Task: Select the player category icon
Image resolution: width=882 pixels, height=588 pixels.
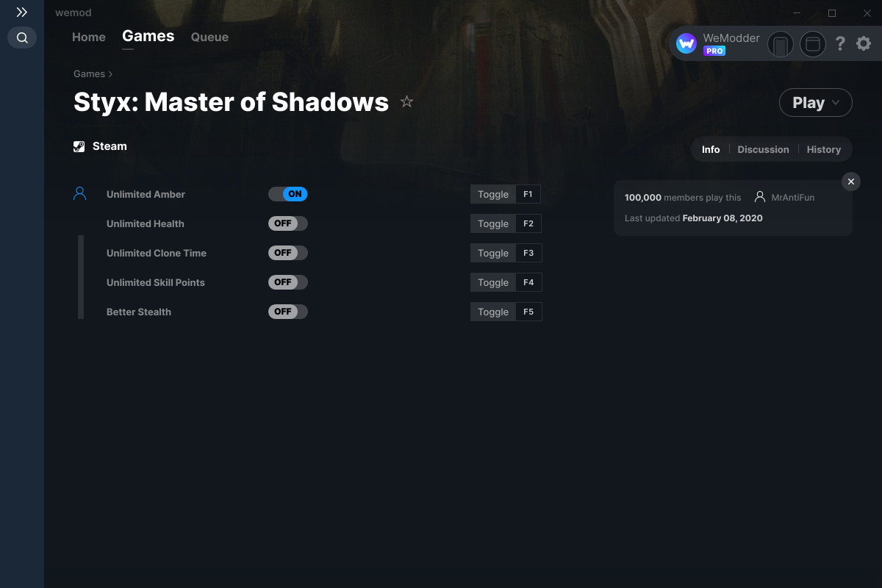Action: tap(80, 193)
